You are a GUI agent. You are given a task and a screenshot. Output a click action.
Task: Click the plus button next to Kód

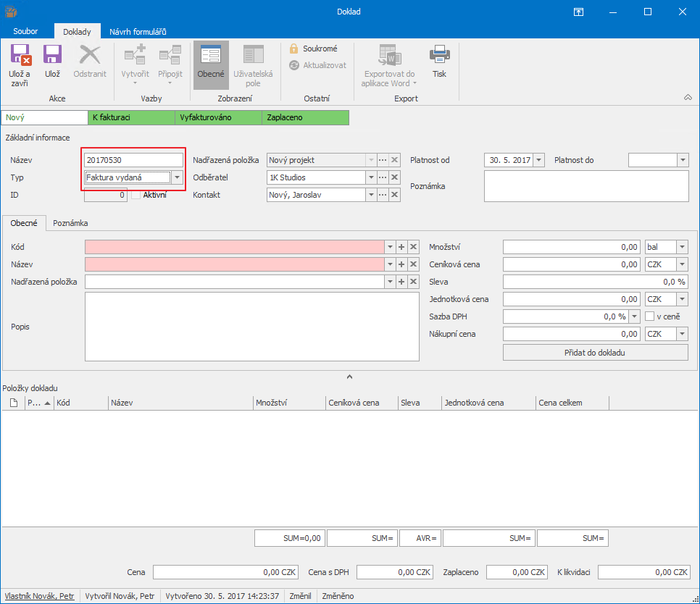pos(401,247)
